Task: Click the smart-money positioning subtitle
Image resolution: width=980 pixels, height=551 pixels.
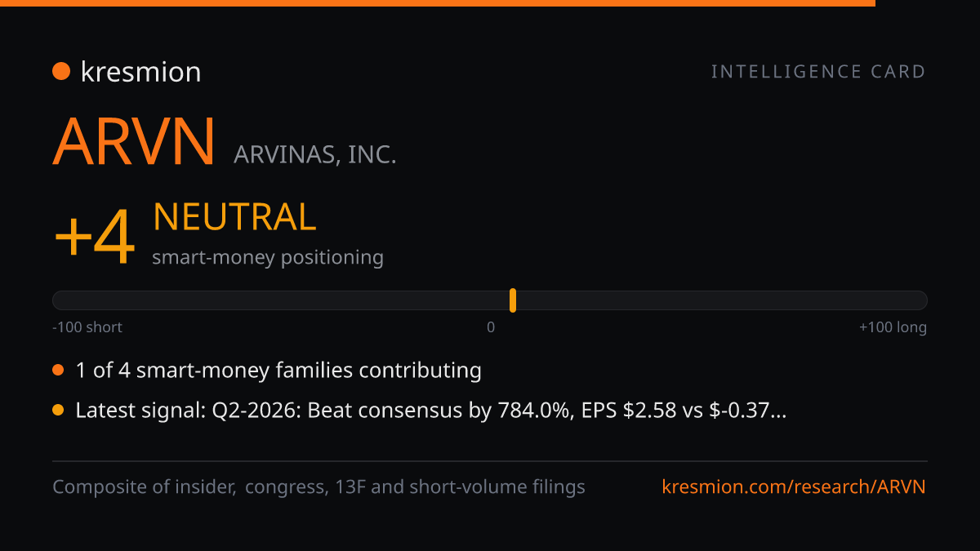Action: [268, 257]
